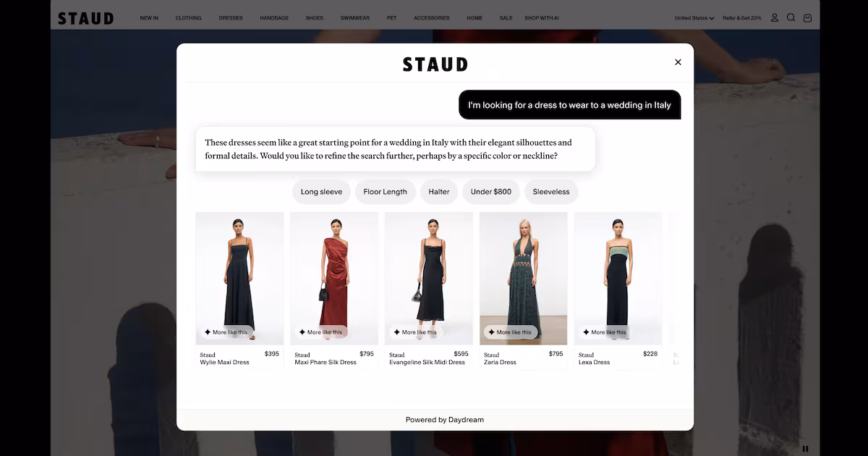
Task: Click the $595 price
Action: pyautogui.click(x=461, y=354)
